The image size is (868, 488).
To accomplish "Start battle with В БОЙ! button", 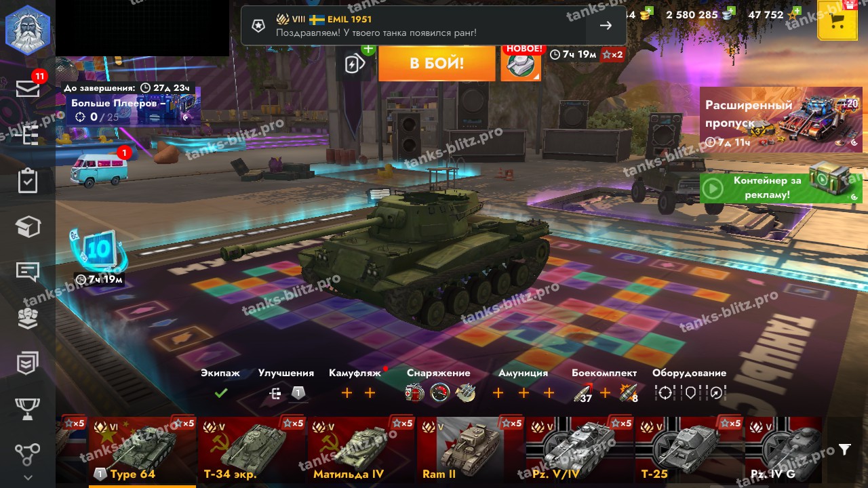I will (x=437, y=64).
